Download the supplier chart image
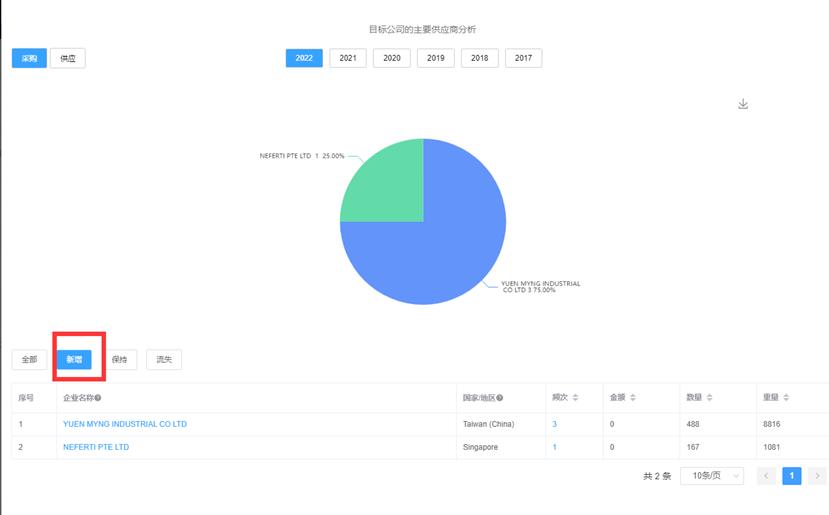 coord(743,104)
